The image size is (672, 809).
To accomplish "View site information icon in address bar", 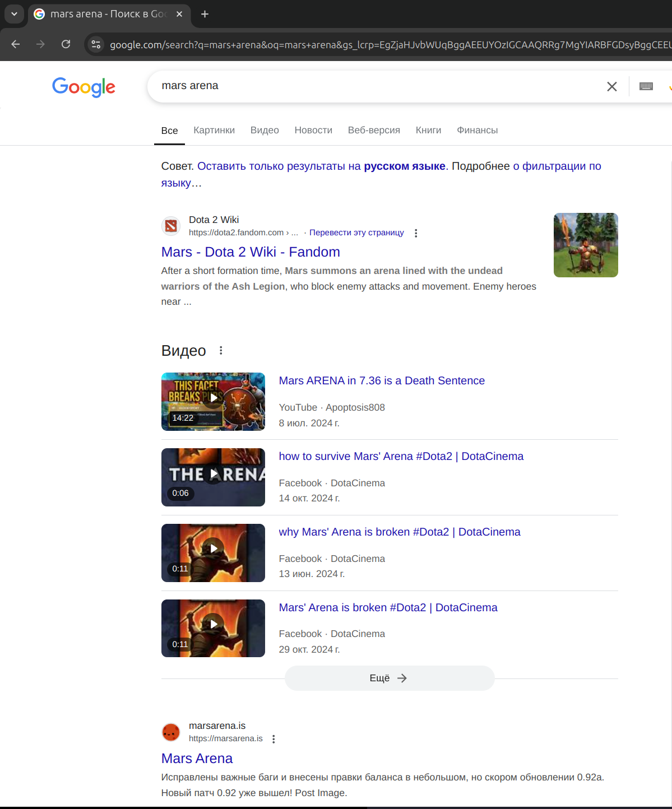I will tap(96, 44).
